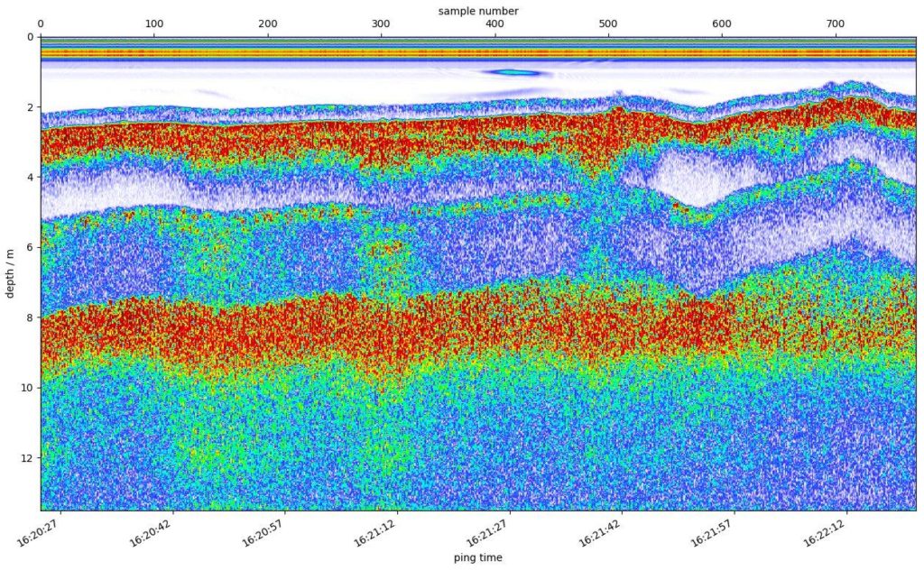The width and height of the screenshot is (924, 570).
Task: Click the deep red scattering band near 8 meters
Action: point(271,325)
